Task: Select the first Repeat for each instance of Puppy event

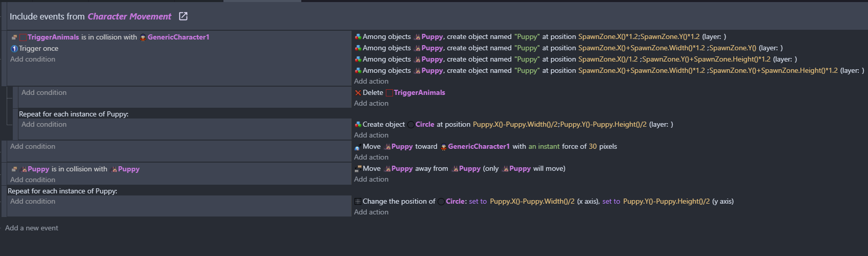Action: (x=74, y=114)
